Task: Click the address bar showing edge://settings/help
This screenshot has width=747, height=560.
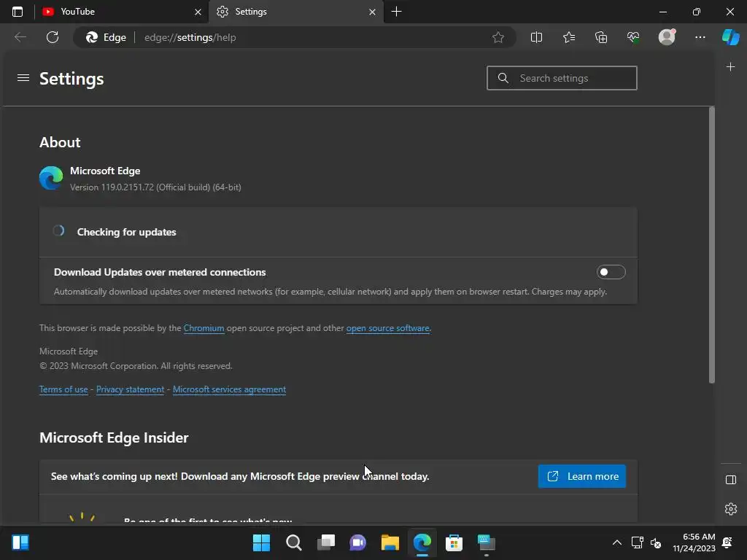Action: pyautogui.click(x=295, y=37)
